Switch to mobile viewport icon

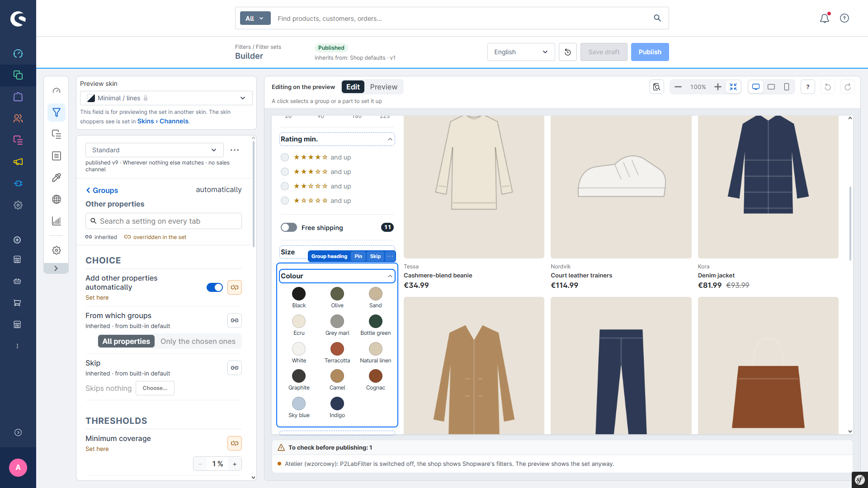tap(787, 87)
